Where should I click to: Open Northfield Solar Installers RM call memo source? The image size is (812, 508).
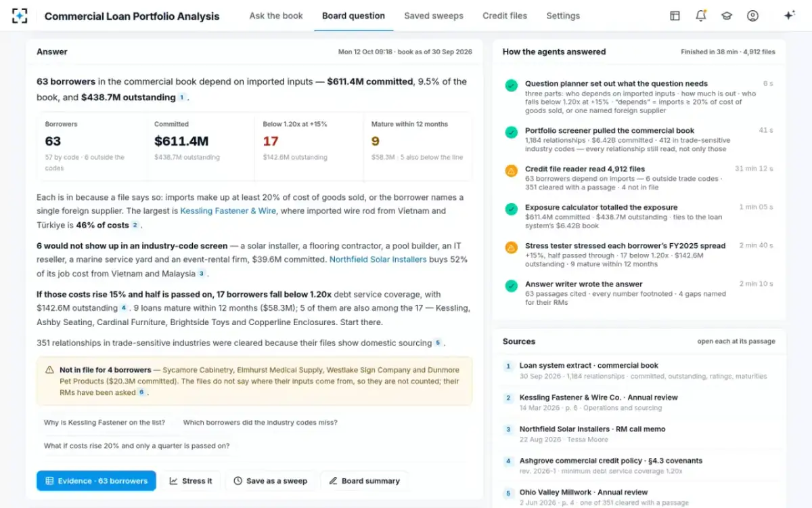tap(639, 434)
